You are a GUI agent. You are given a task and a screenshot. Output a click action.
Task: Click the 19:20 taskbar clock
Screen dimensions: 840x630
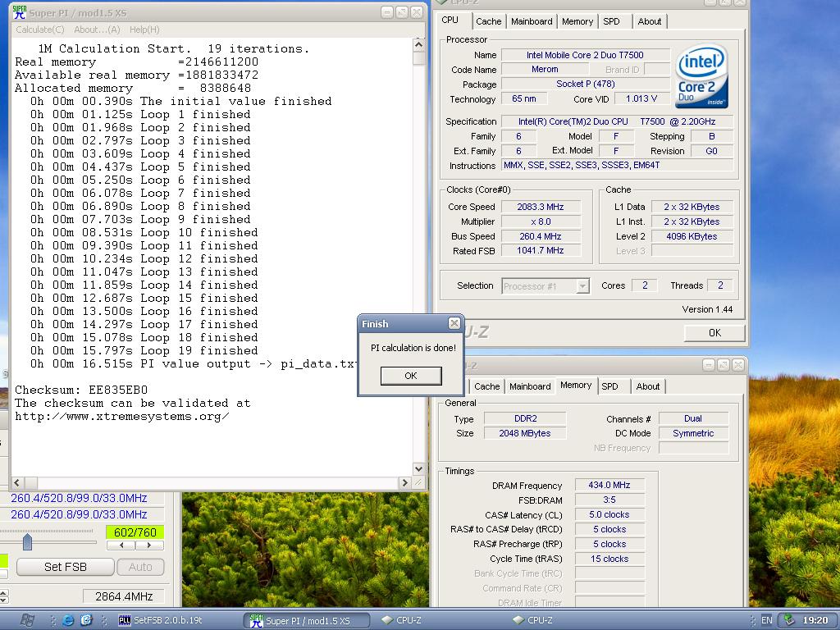click(x=815, y=620)
